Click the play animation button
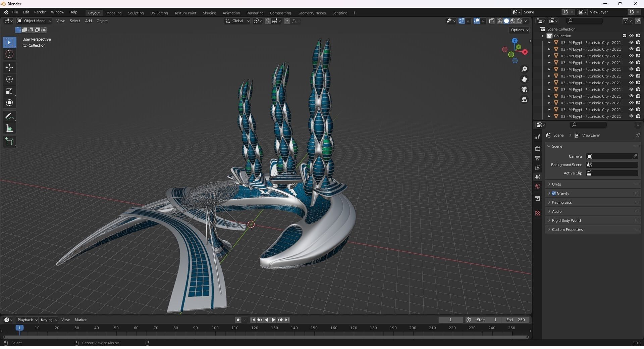The width and height of the screenshot is (644, 349). coord(273,320)
